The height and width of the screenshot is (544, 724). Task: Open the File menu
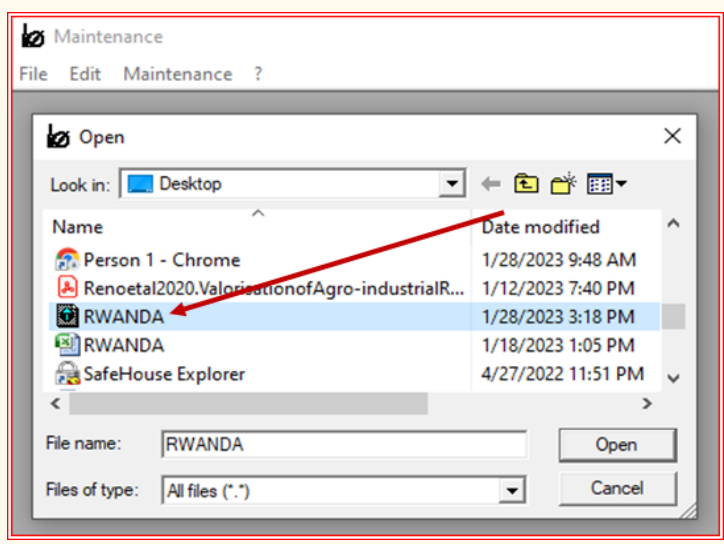pyautogui.click(x=33, y=74)
